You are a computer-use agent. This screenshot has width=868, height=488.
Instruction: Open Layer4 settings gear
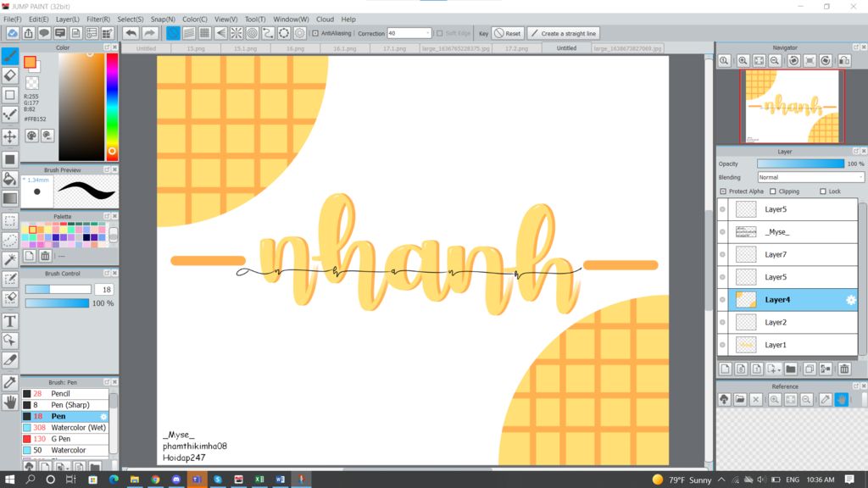pyautogui.click(x=851, y=300)
